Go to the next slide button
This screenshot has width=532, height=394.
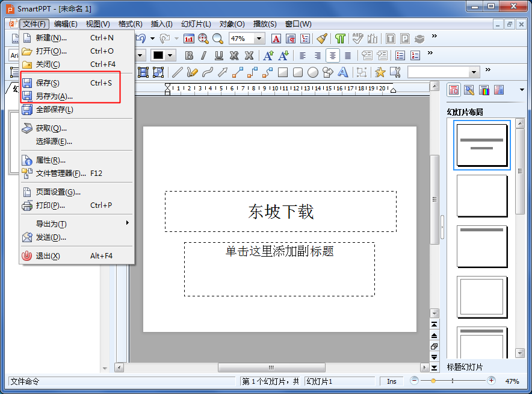click(x=434, y=357)
